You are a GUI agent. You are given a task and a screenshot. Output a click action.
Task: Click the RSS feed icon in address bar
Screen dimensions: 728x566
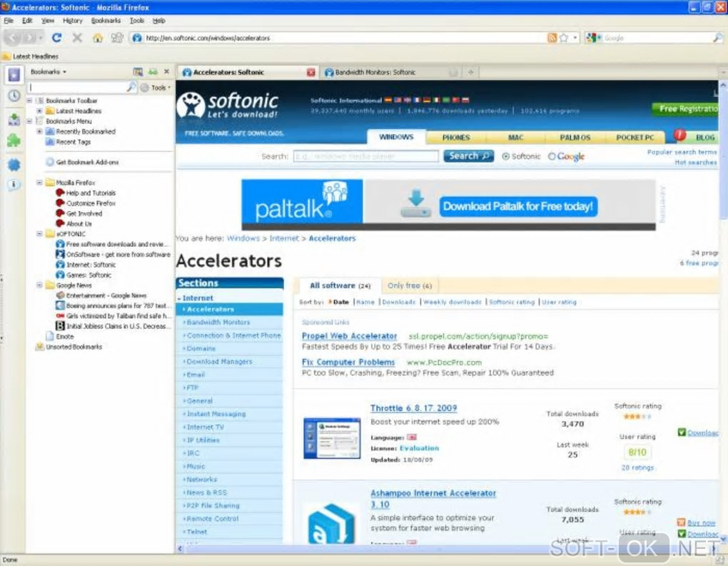[552, 38]
